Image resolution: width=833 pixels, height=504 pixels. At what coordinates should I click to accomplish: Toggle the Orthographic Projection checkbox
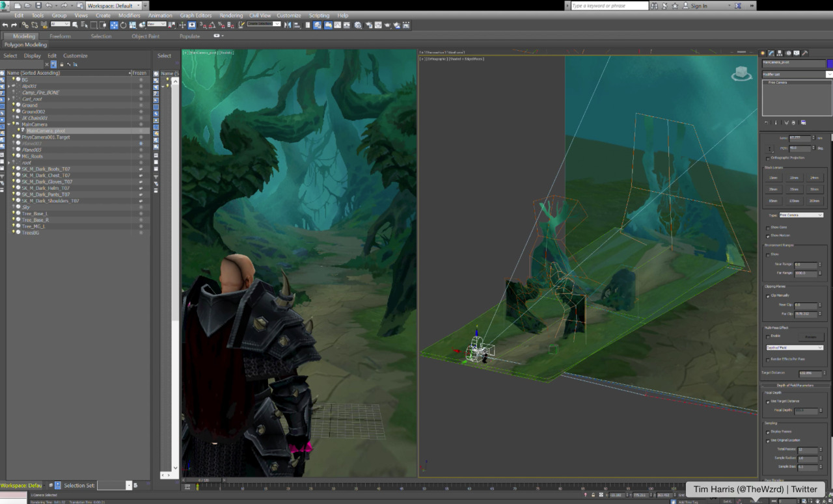coord(768,159)
